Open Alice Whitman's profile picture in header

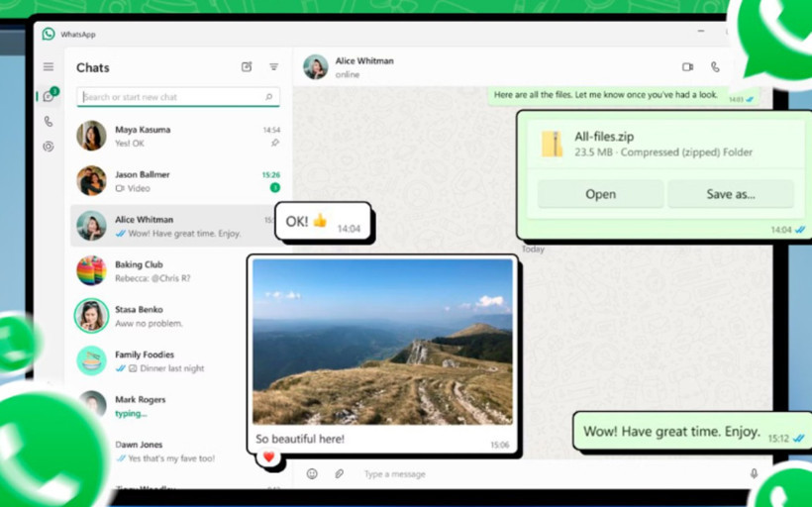click(x=315, y=66)
